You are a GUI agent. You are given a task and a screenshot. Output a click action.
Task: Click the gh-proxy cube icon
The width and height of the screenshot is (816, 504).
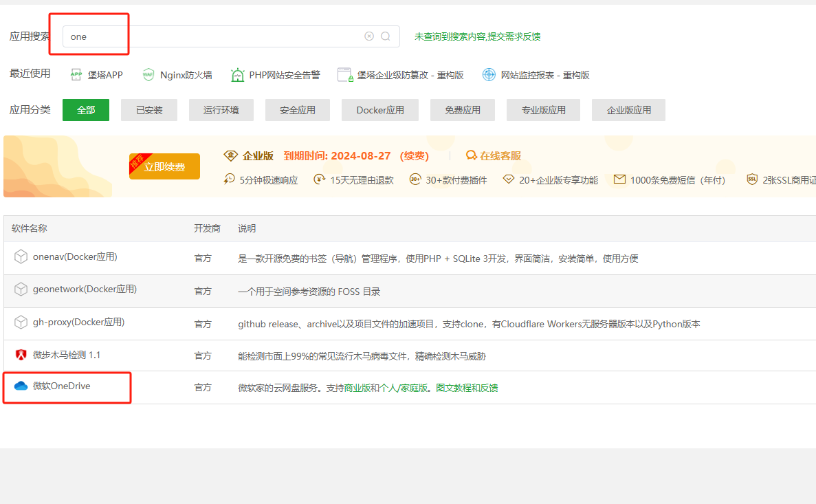click(21, 322)
